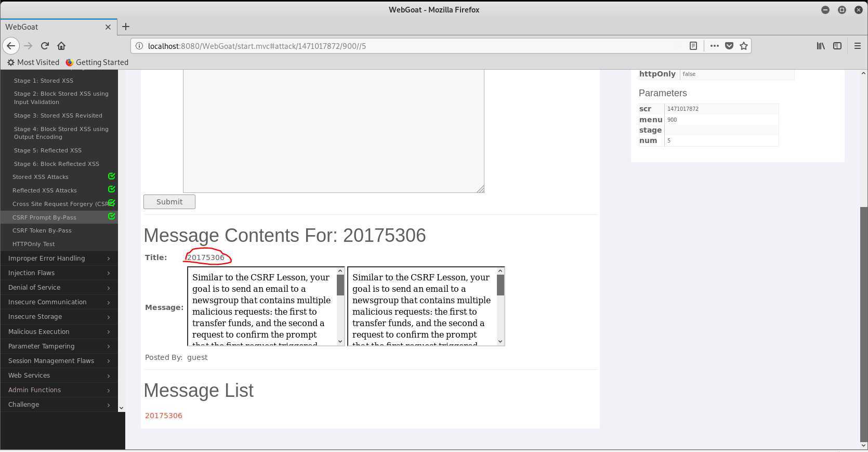Screen dimensions: 868x452
Task: Click the Parameters heading
Action: point(663,93)
